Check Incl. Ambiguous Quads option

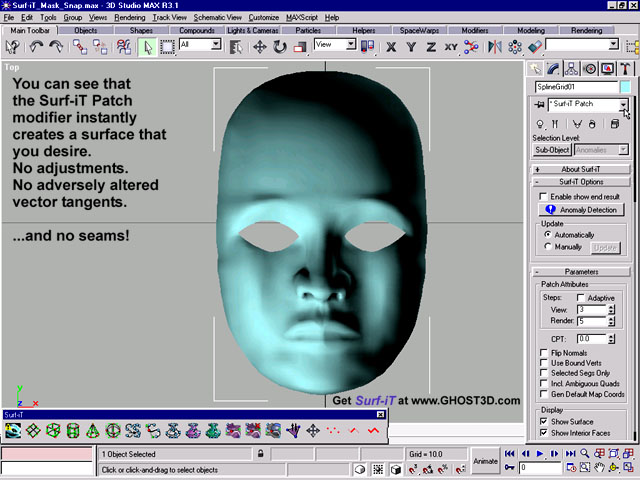click(543, 383)
